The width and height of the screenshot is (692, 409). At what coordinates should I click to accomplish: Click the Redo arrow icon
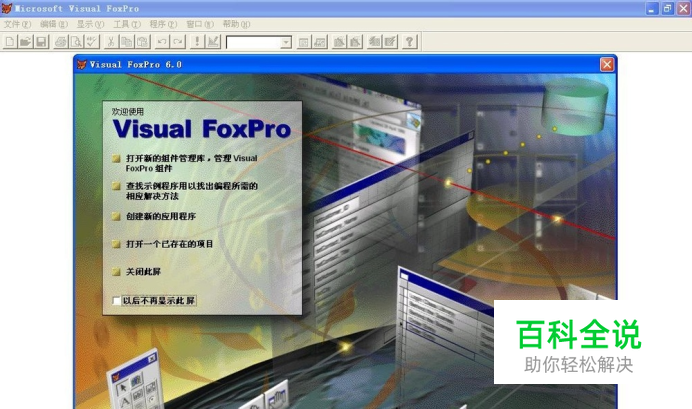click(x=178, y=42)
